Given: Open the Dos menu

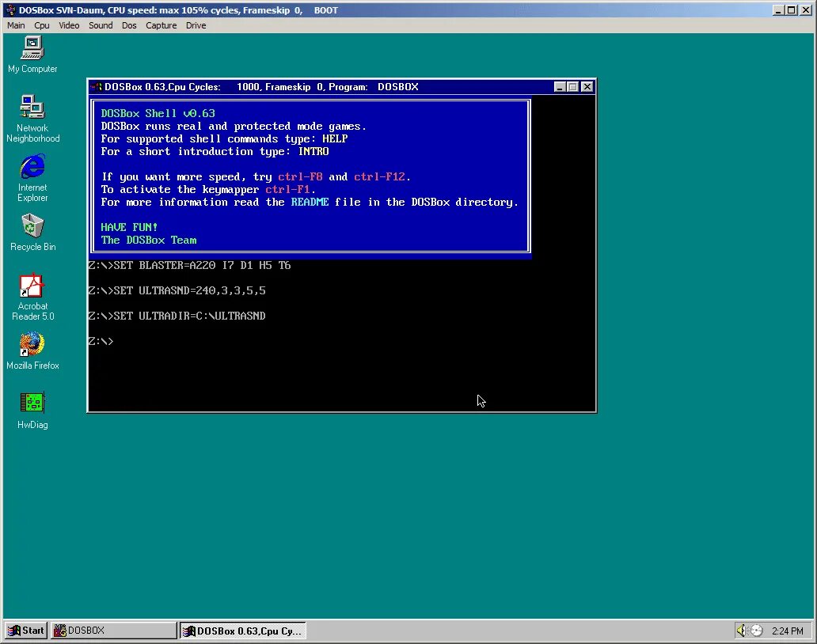Looking at the screenshot, I should 129,25.
